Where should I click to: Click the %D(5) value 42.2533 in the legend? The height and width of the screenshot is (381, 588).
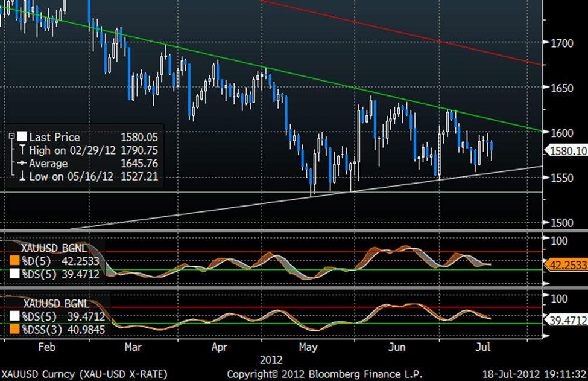coord(81,261)
